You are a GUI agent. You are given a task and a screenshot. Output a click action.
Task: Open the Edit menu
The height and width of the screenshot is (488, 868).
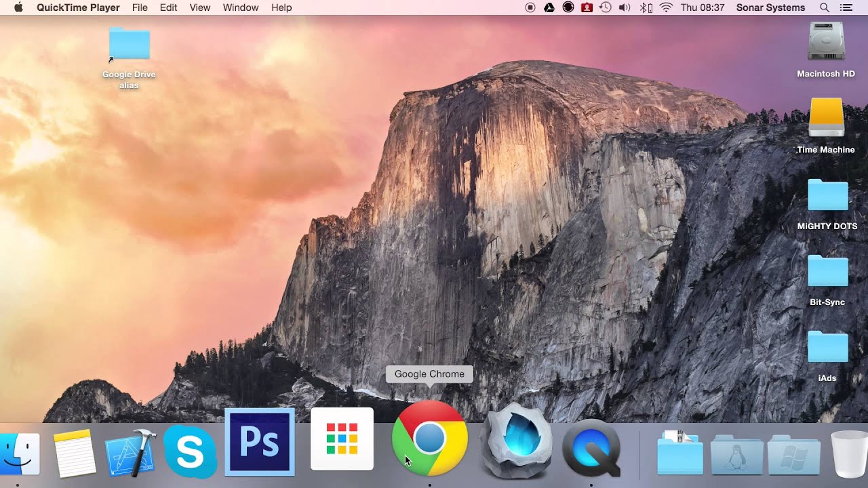click(168, 7)
